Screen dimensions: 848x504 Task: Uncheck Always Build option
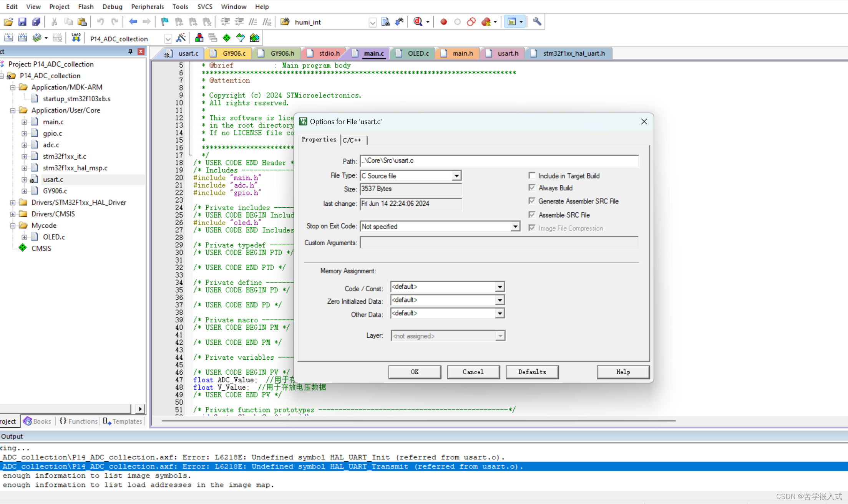(532, 188)
